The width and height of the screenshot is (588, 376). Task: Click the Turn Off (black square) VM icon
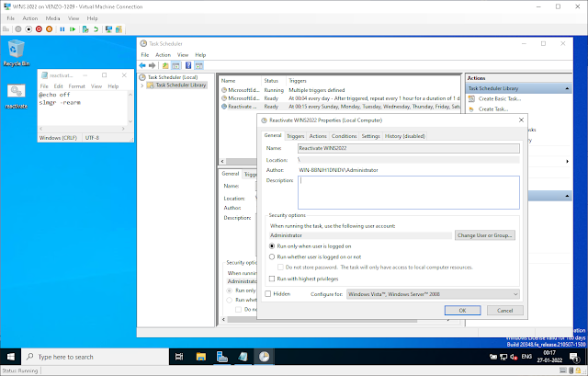coord(28,28)
